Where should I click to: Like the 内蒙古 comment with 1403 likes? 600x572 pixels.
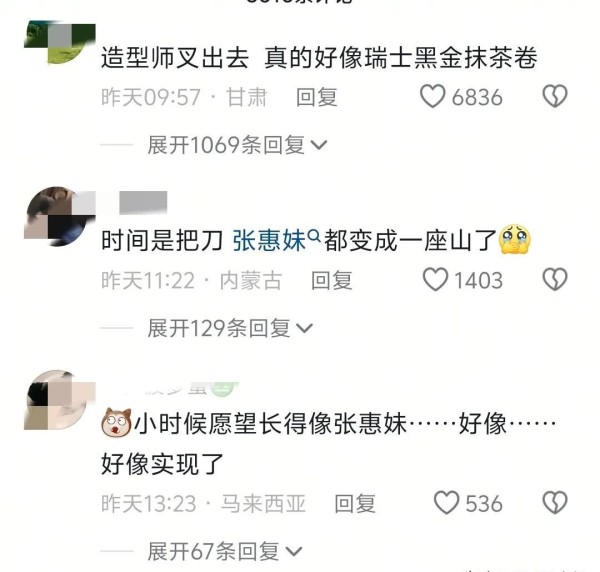[x=435, y=279]
